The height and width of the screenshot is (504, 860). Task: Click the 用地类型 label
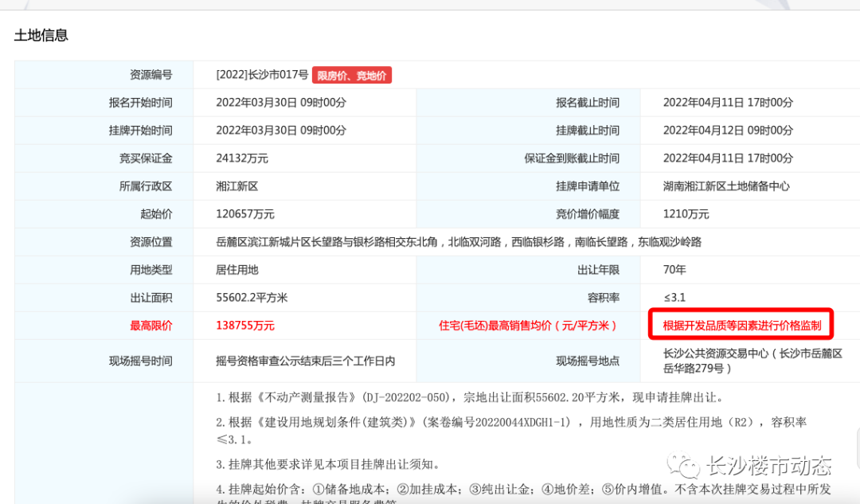point(150,270)
